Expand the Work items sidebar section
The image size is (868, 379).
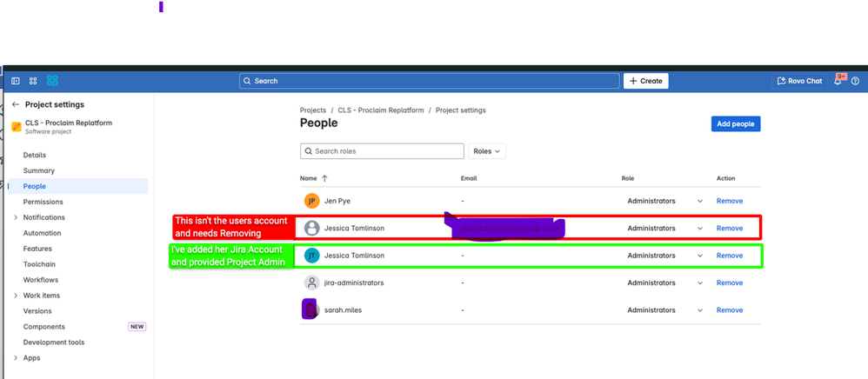coord(16,296)
